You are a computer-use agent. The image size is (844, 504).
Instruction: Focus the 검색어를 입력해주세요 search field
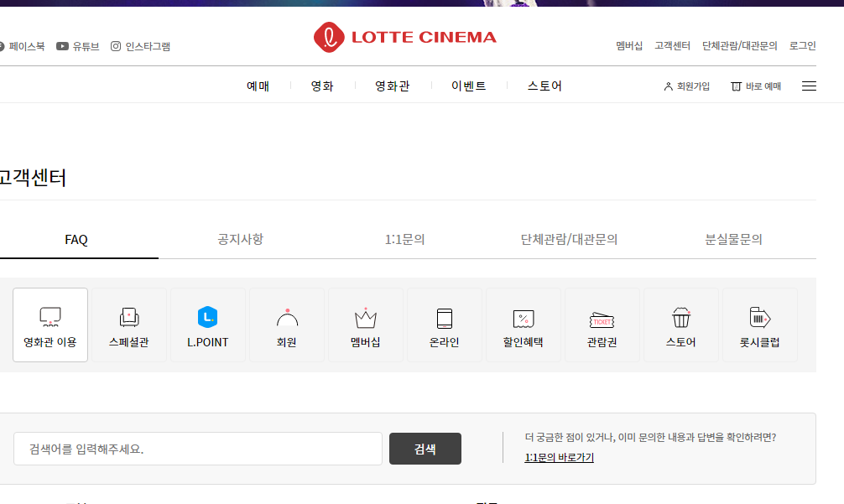pyautogui.click(x=197, y=449)
